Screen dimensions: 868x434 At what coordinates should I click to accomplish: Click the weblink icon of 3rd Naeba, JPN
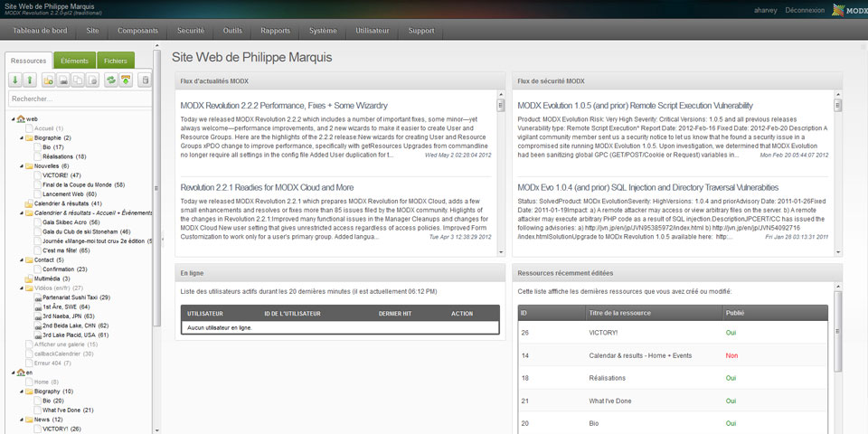click(38, 316)
